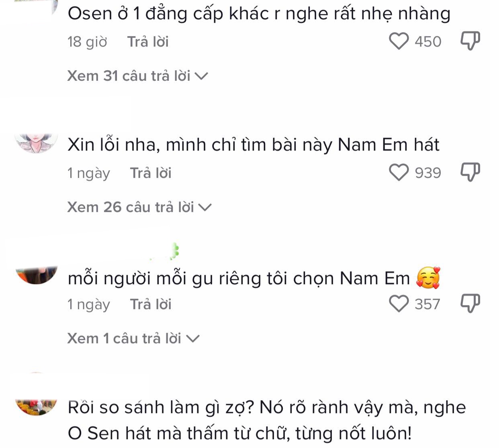
Task: Dislike the Osen comment from 18 giờ
Action: point(470,41)
